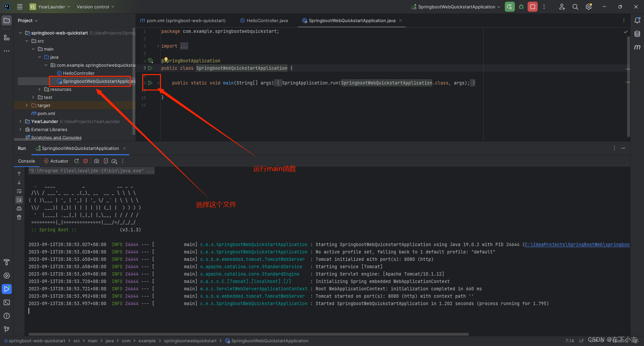Click line separator LF in status bar
Screen dimensions: 644x346
(x=582, y=341)
